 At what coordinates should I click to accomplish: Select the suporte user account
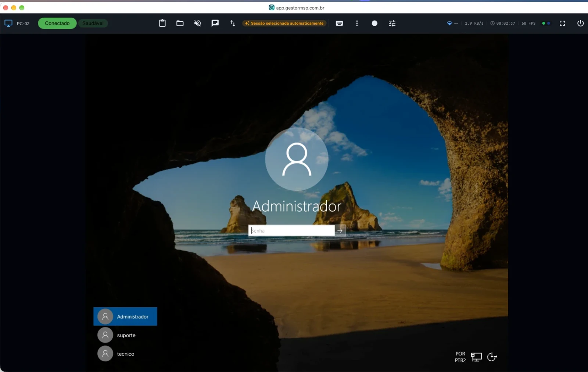click(x=125, y=335)
